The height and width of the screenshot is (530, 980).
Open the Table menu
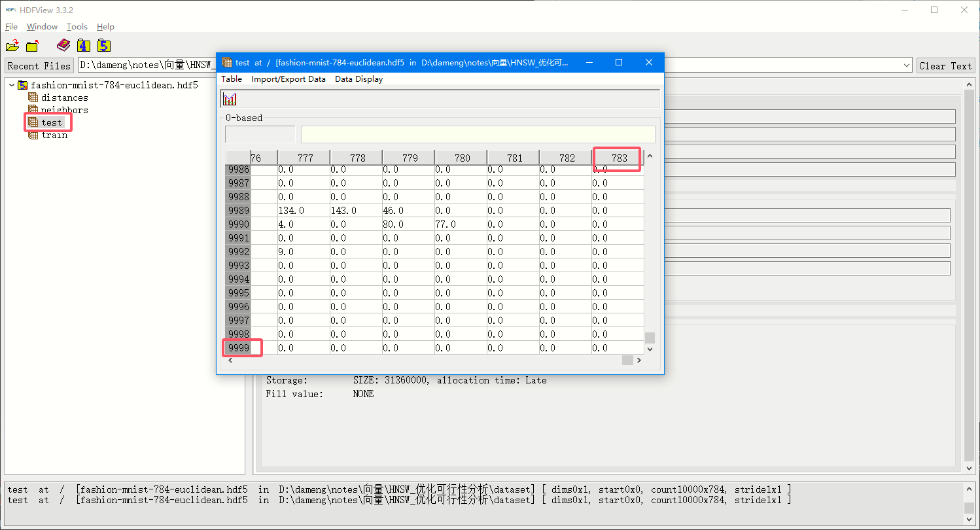pos(232,79)
